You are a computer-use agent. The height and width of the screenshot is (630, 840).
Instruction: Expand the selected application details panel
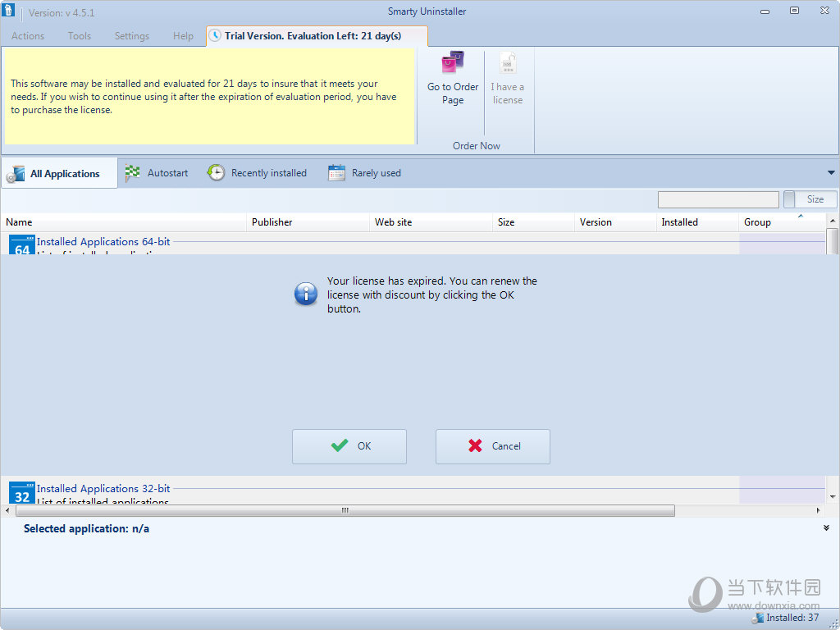point(826,528)
